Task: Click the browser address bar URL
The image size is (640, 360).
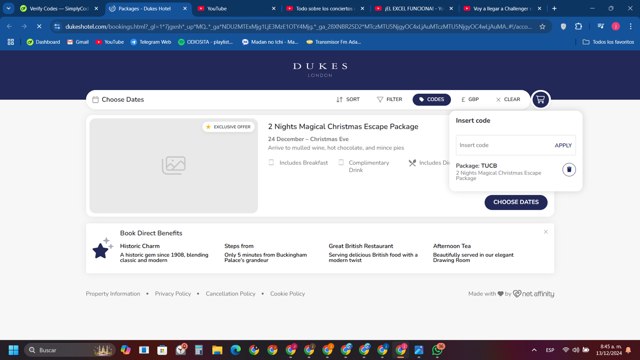Action: coord(298,27)
